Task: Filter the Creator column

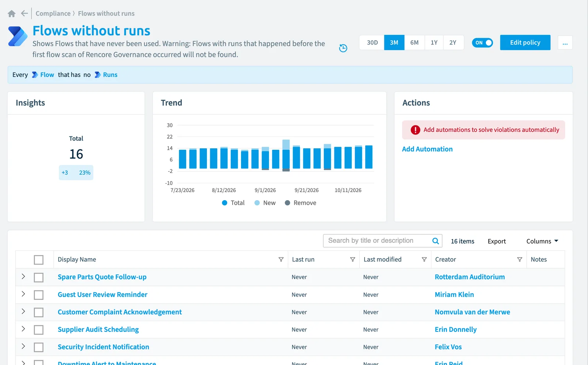Action: coord(520,259)
